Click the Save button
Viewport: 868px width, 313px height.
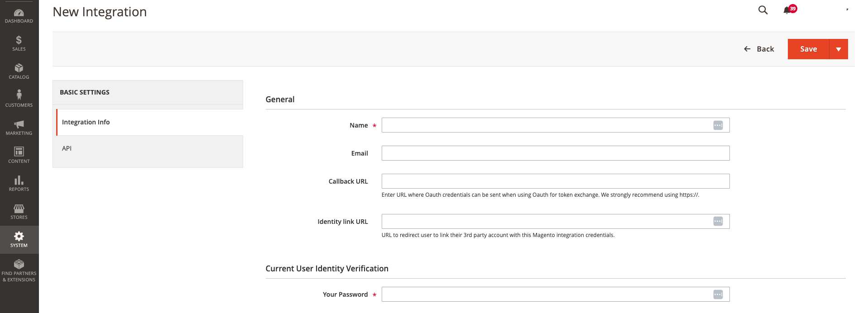(808, 49)
